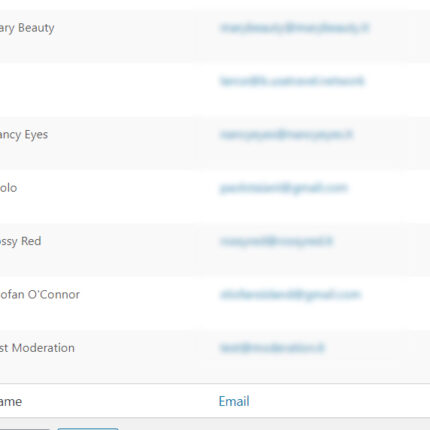Open the Test Moderation email link
The height and width of the screenshot is (430, 430).
(272, 348)
